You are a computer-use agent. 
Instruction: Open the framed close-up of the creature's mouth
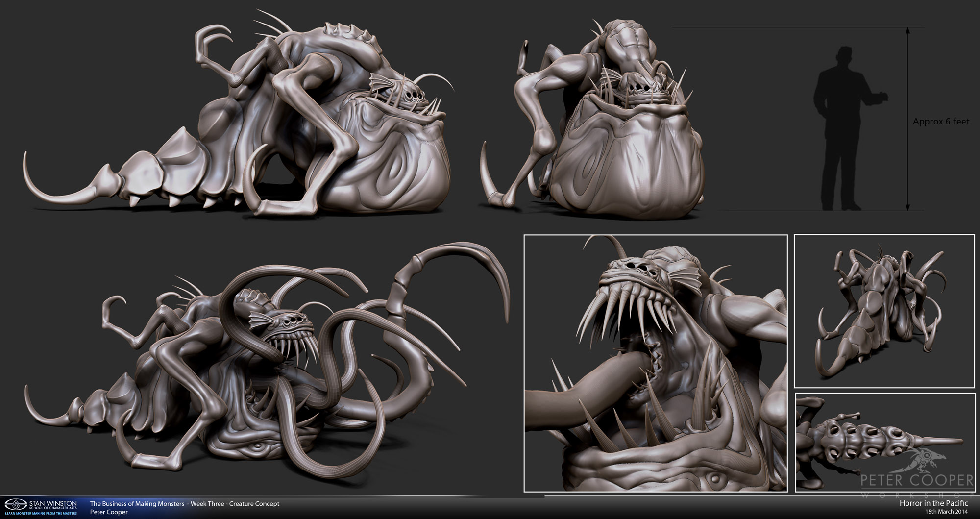tap(656, 363)
